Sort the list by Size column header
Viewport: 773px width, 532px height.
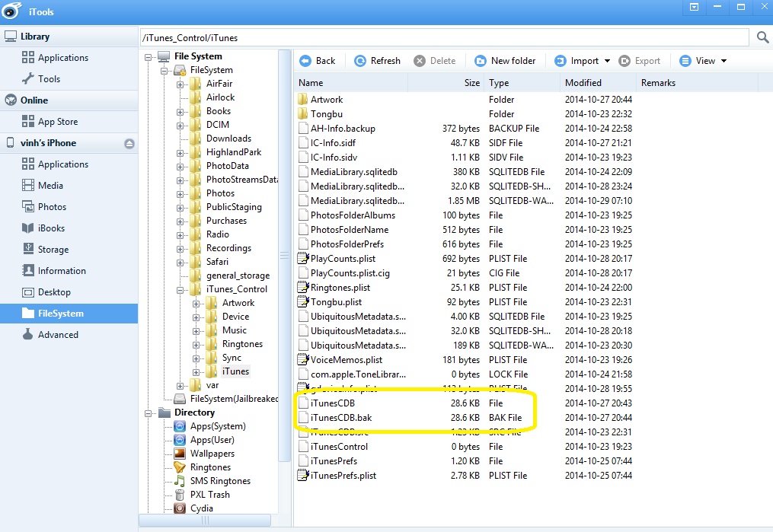click(472, 83)
